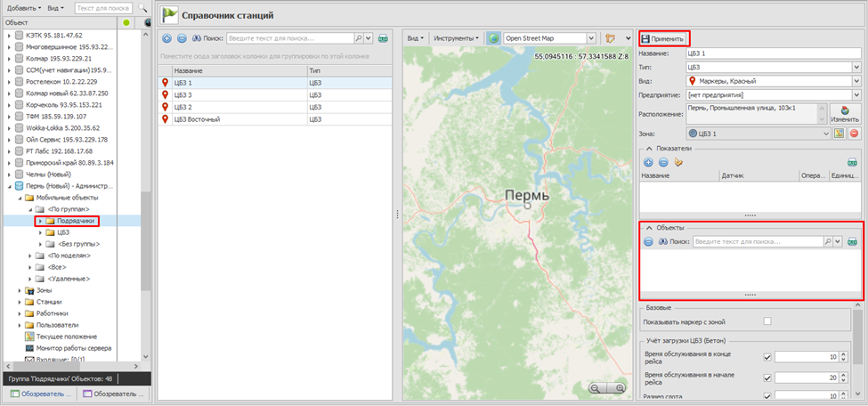
Task: Uncheck Время обслуживания в начале рейса
Action: coord(767,378)
